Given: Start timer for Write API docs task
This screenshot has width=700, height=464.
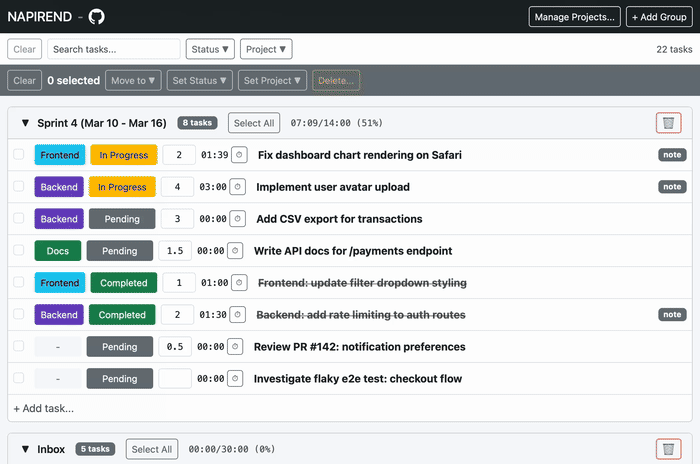Looking at the screenshot, I should coord(235,251).
